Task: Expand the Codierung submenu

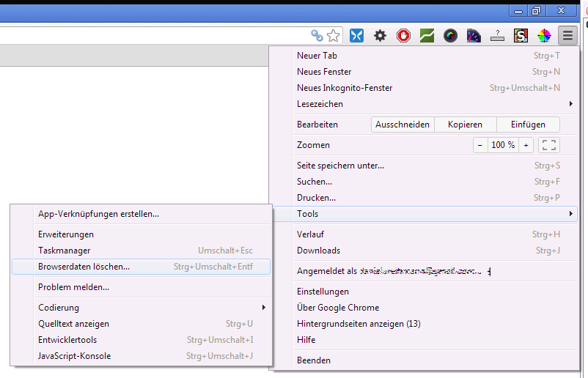Action: [141, 308]
